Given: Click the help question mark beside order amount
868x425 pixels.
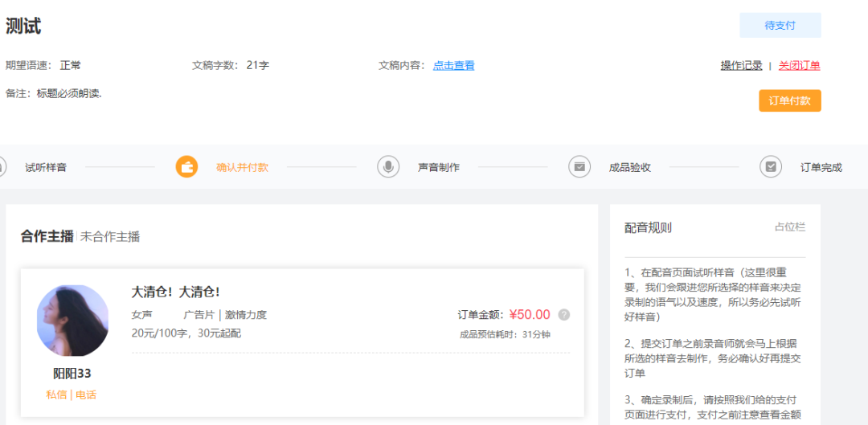Looking at the screenshot, I should [564, 315].
